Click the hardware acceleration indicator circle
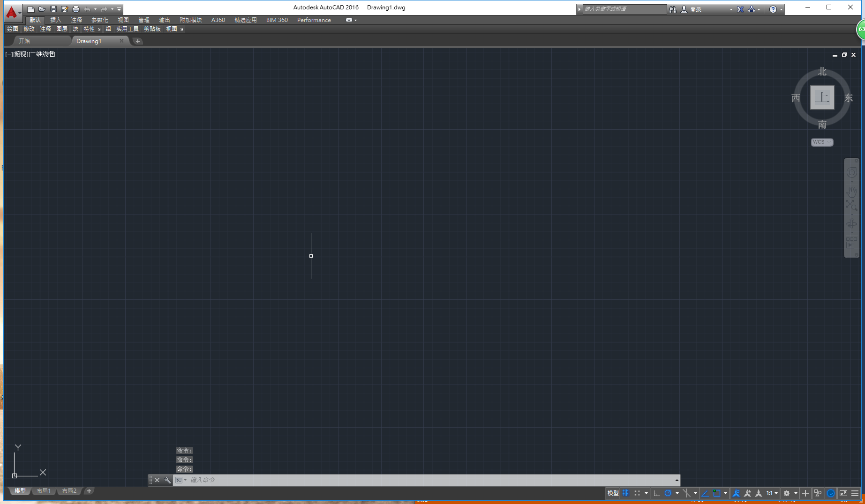Image resolution: width=865 pixels, height=504 pixels. pyautogui.click(x=831, y=493)
